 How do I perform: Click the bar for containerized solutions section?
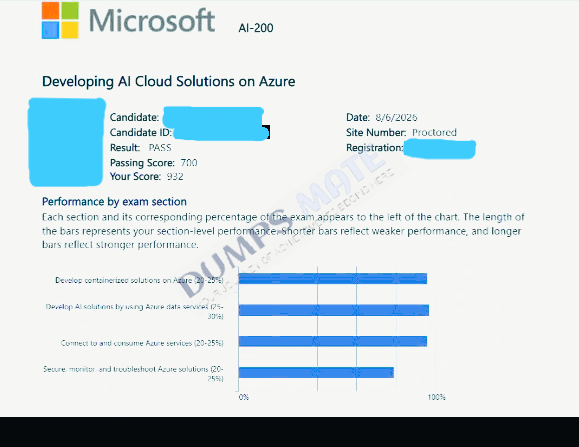pos(333,279)
